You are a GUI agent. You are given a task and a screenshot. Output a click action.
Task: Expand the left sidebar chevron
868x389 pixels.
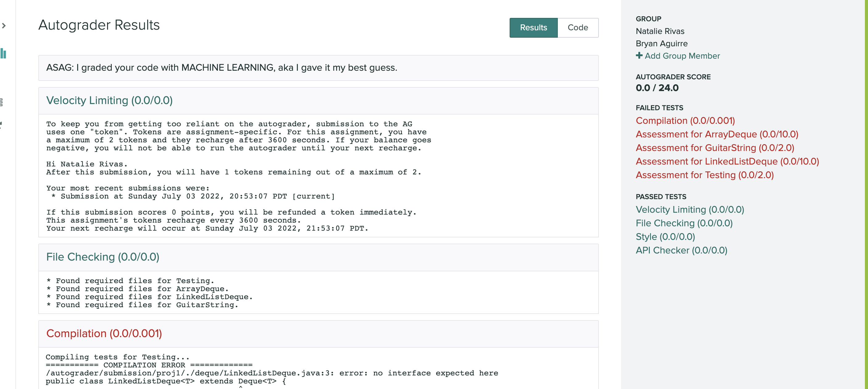click(4, 26)
